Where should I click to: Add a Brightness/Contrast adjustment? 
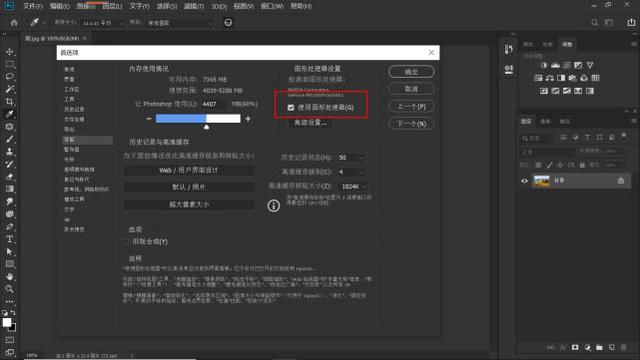(544, 65)
